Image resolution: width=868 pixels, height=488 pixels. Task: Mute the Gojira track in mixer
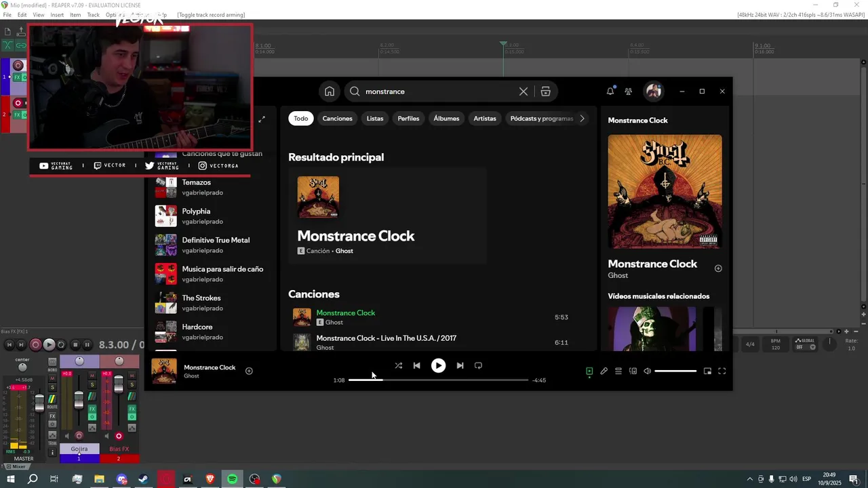tap(92, 375)
